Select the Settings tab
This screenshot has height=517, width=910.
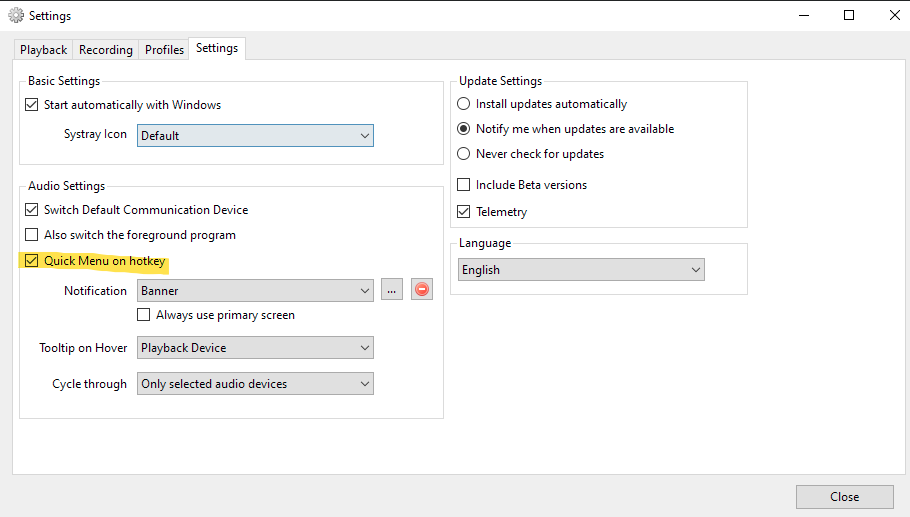tap(217, 48)
